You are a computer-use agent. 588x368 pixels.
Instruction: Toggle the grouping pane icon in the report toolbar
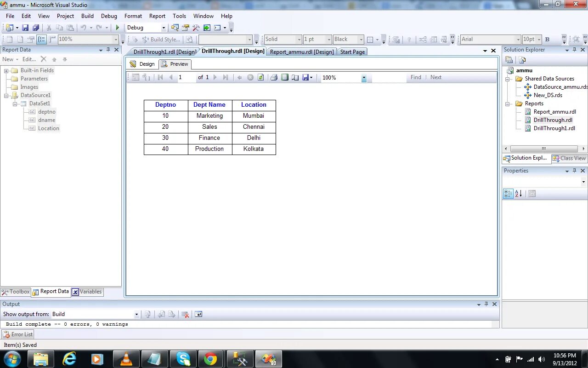tap(42, 39)
